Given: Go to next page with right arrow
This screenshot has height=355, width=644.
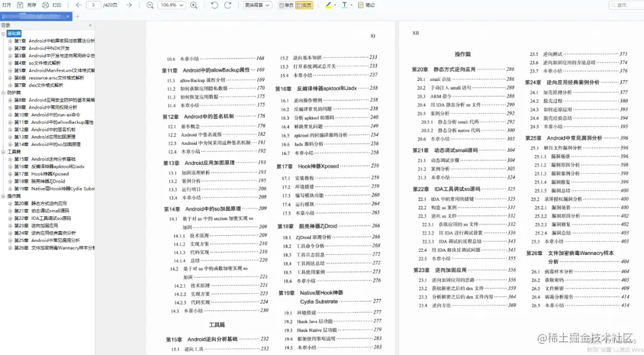Looking at the screenshot, I should 129,5.
